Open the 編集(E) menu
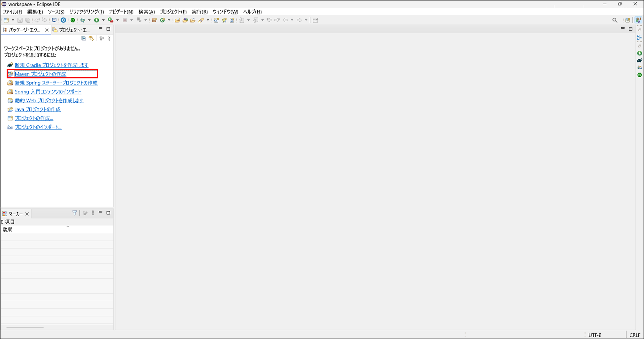644x339 pixels. click(35, 12)
